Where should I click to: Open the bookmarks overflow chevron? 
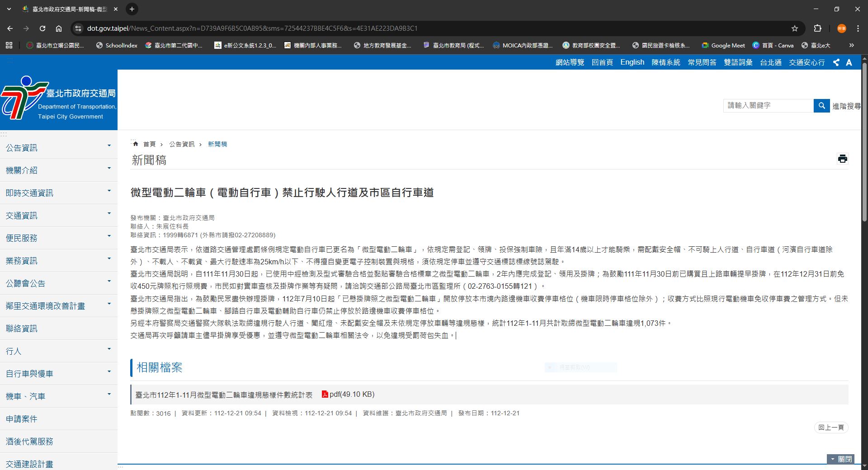point(851,45)
